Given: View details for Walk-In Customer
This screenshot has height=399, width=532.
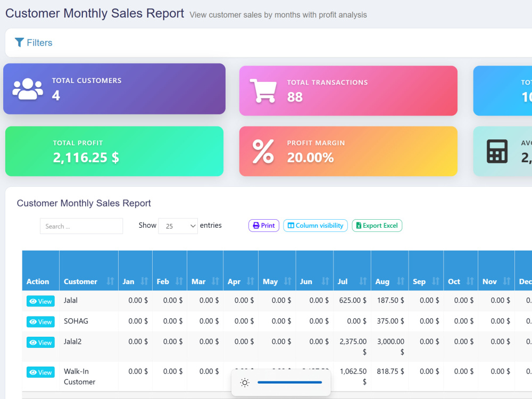Looking at the screenshot, I should tap(40, 372).
